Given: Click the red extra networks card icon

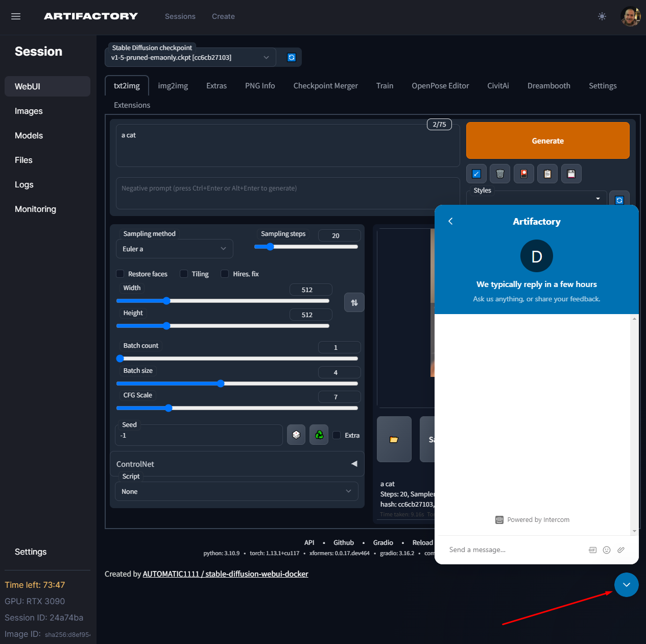Looking at the screenshot, I should point(524,174).
